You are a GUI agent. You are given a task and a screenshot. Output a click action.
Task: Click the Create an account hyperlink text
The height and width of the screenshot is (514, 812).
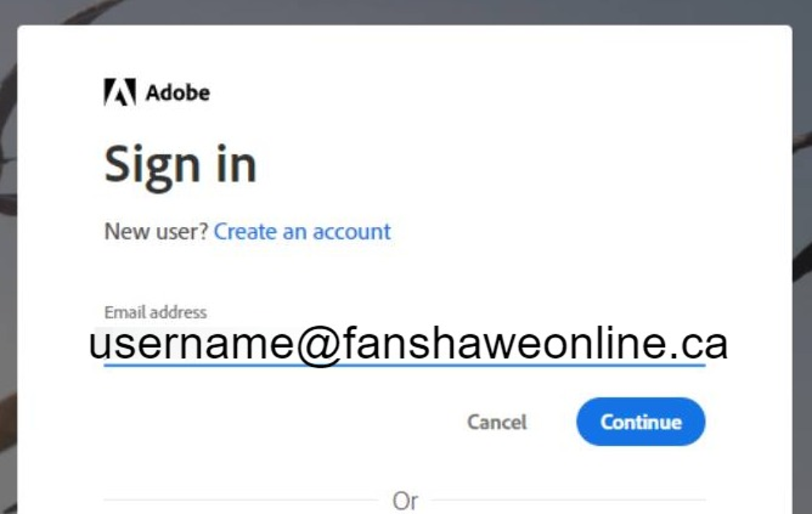click(302, 231)
